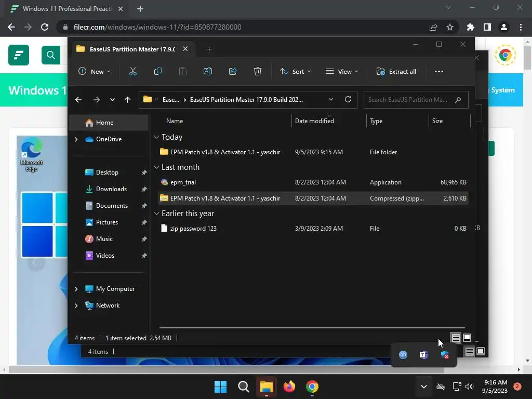The width and height of the screenshot is (532, 399).
Task: Click Chrome icon on the taskbar
Action: pos(312,387)
